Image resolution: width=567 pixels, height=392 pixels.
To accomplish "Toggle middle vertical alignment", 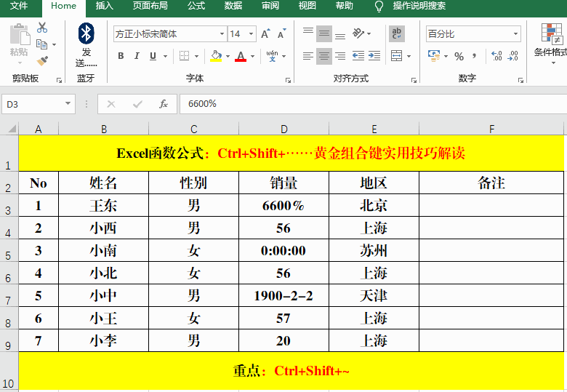I will click(x=324, y=33).
